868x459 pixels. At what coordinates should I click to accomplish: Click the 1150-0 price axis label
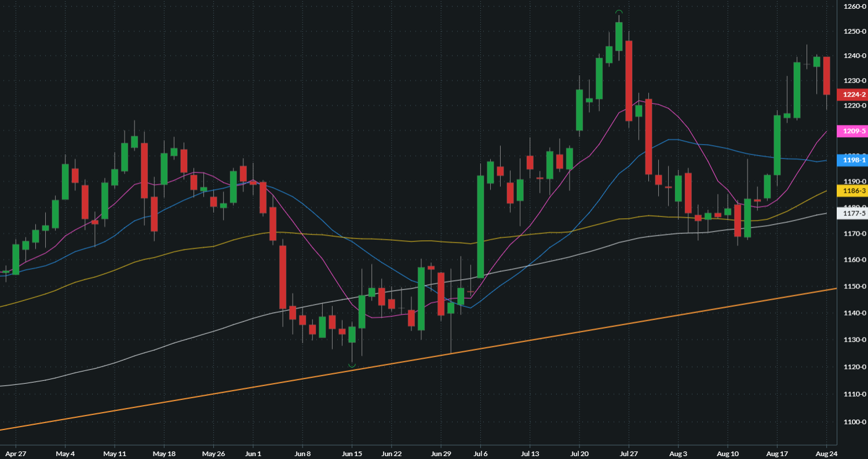coord(855,287)
